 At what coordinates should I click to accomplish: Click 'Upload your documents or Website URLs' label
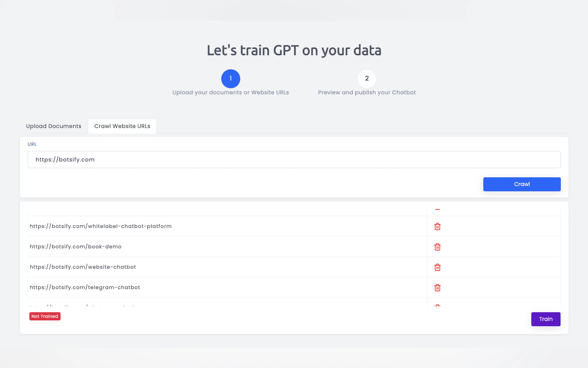(x=230, y=92)
